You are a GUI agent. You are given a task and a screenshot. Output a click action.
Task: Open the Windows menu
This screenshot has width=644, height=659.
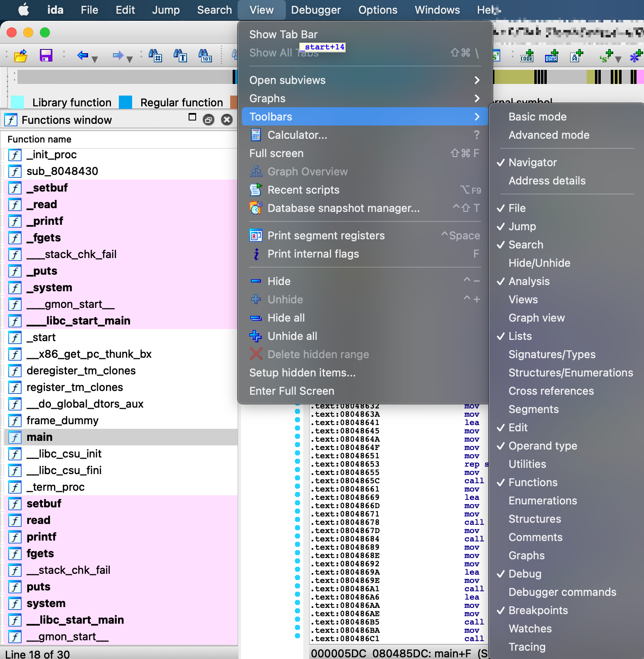[x=437, y=10]
